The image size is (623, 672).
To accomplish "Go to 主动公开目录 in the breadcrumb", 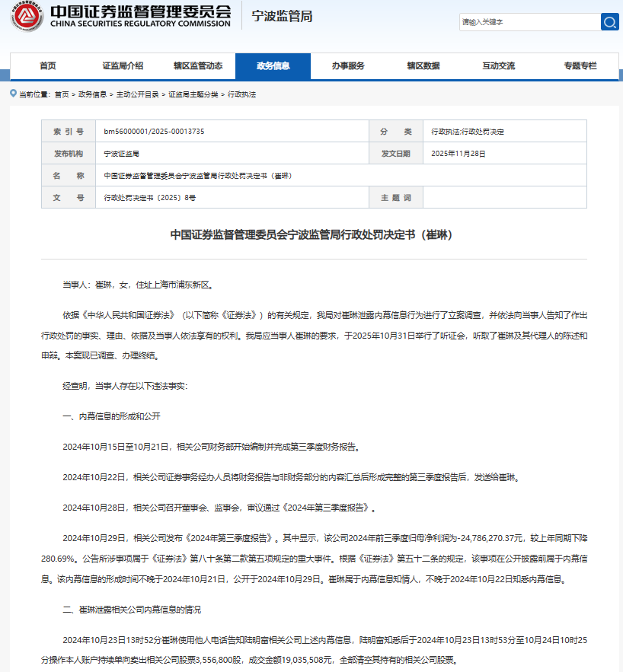I will click(137, 94).
